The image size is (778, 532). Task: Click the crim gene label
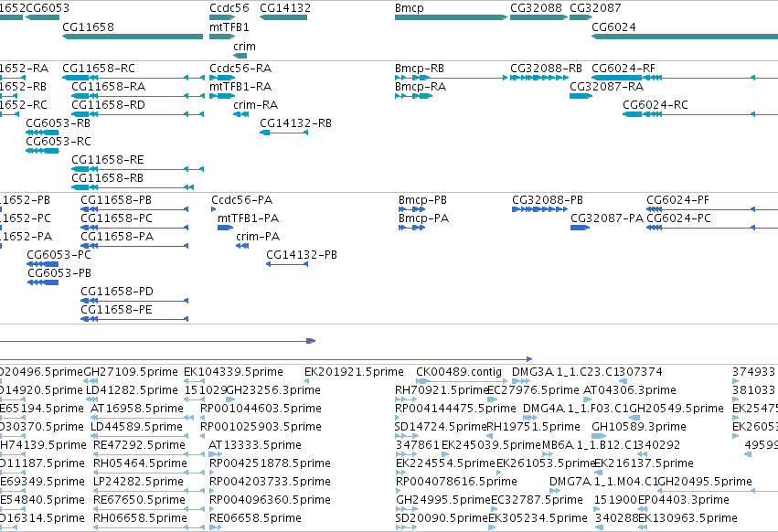(245, 46)
